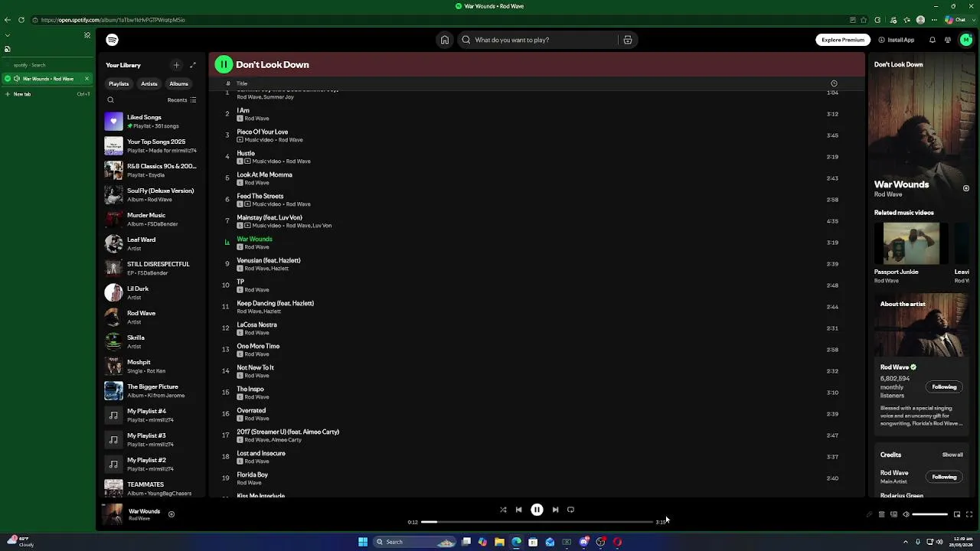The width and height of the screenshot is (980, 551).
Task: Select the track Florida Boy
Action: click(x=536, y=478)
